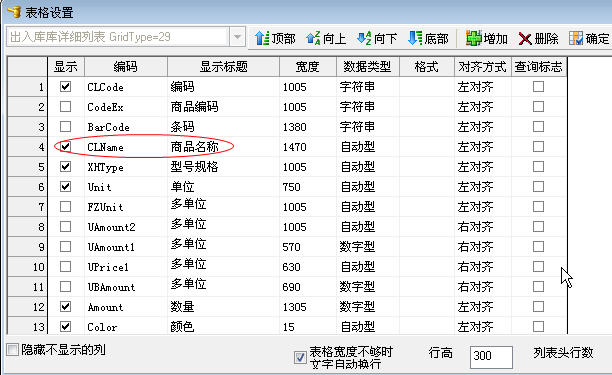The image size is (612, 375).
Task: Check the 显示 checkbox for UAmount2 row
Action: (x=66, y=227)
